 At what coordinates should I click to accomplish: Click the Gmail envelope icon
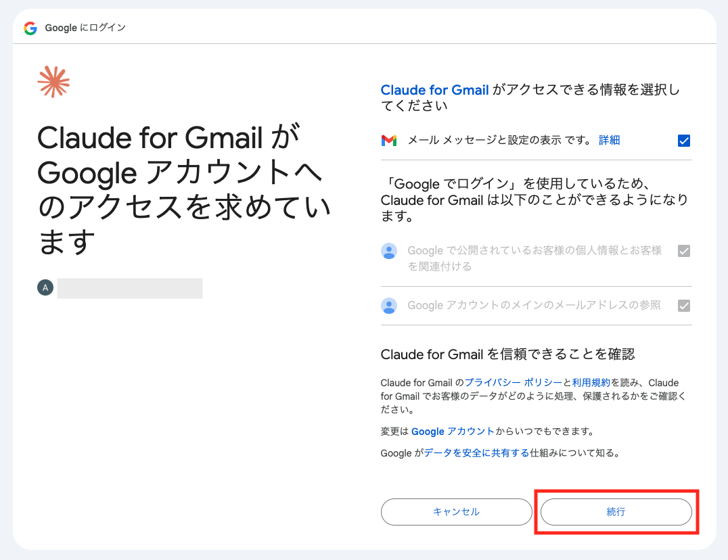388,140
